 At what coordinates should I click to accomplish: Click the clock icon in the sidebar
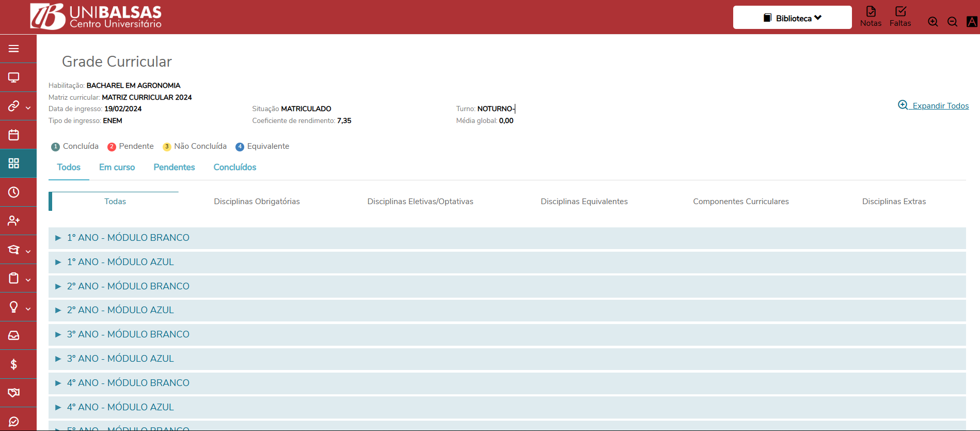[14, 192]
